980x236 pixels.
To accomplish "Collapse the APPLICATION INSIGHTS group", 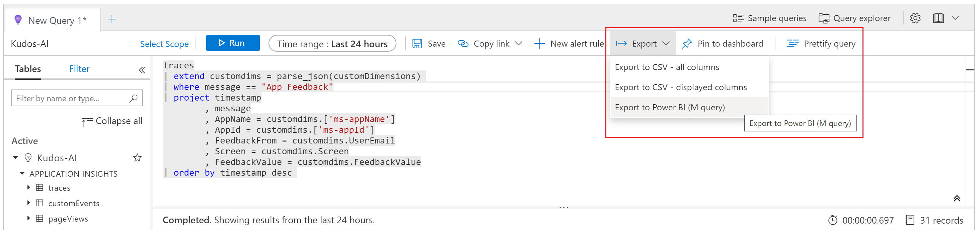I will (22, 173).
